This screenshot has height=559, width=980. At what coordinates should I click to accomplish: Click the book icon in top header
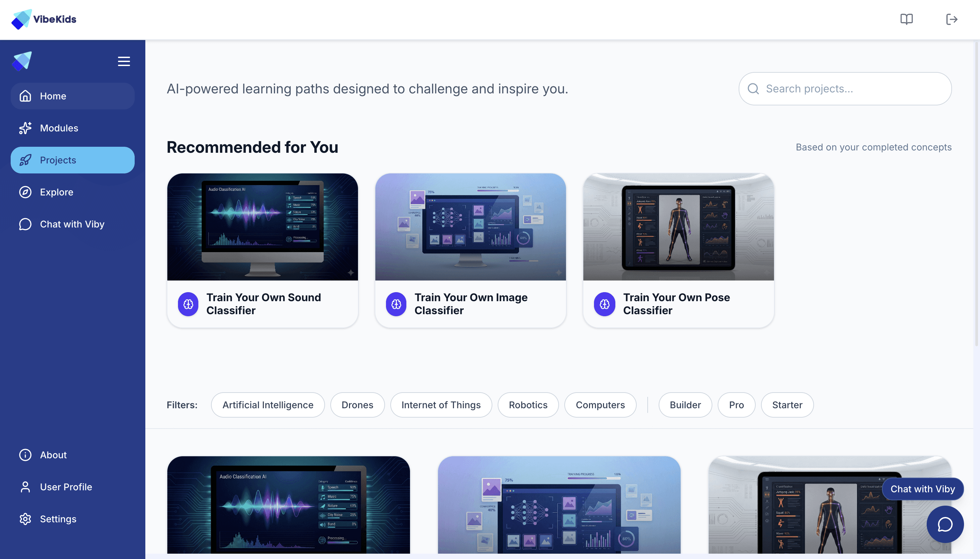[x=906, y=19]
